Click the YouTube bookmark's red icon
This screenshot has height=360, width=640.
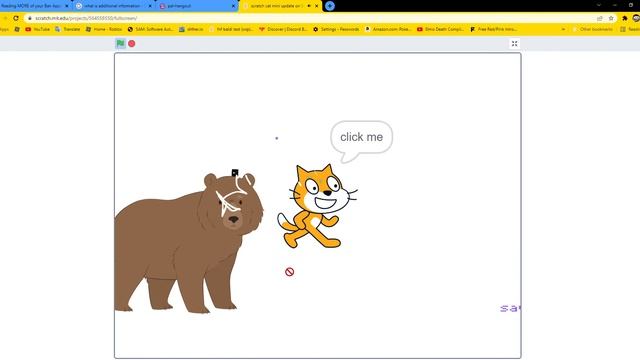click(x=28, y=29)
